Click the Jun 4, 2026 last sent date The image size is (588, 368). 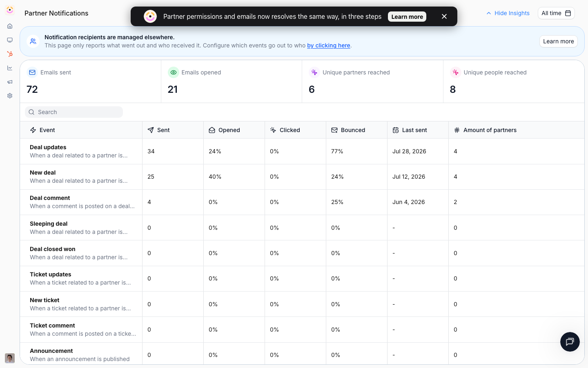[x=409, y=202]
